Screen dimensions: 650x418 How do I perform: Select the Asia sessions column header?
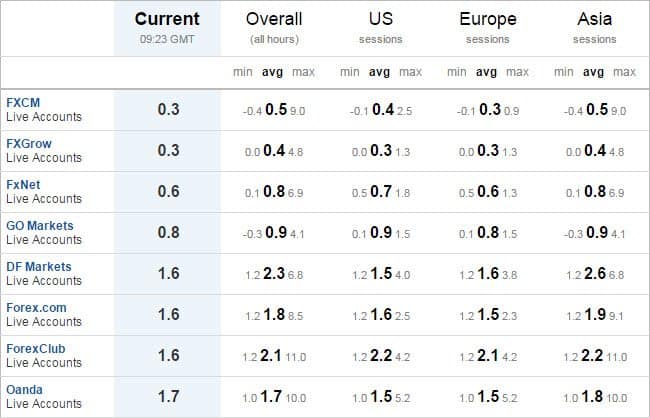[x=594, y=27]
